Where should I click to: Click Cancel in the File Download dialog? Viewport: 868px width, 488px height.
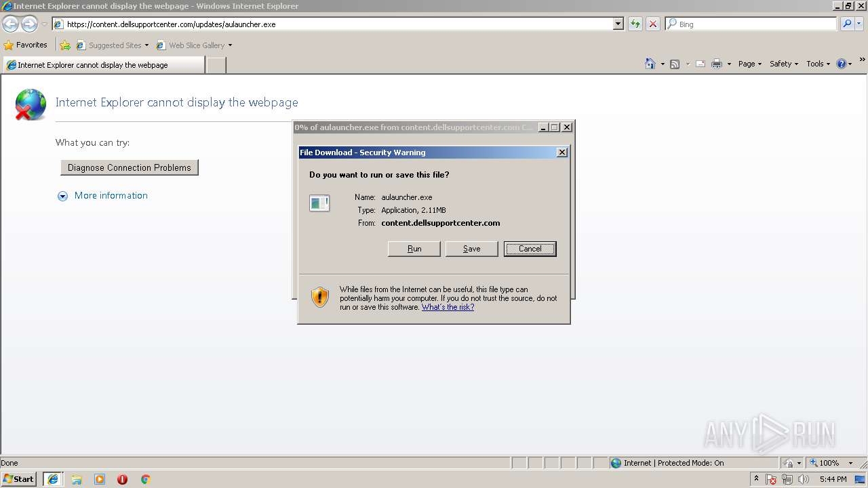pyautogui.click(x=530, y=249)
